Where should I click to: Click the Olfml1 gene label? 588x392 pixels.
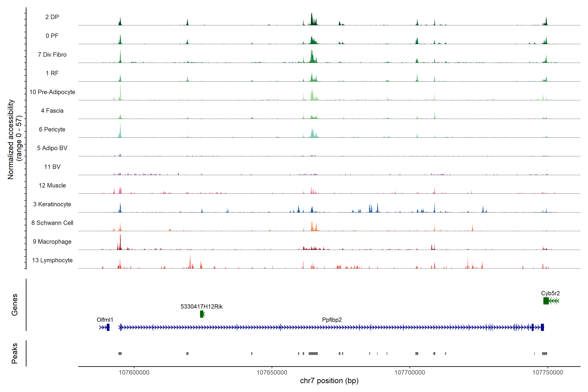click(105, 320)
